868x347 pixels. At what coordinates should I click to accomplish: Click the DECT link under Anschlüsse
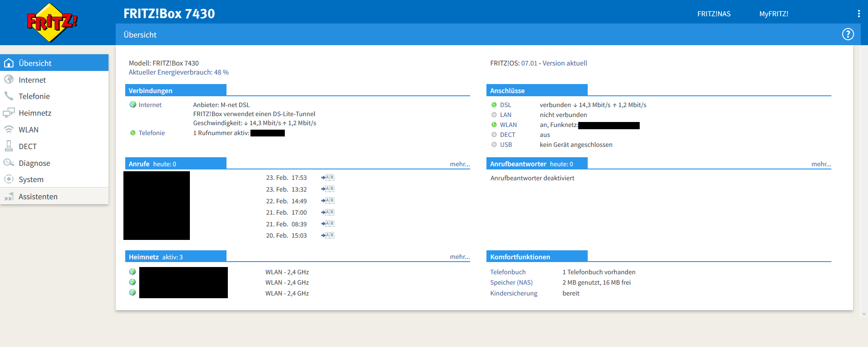point(507,135)
